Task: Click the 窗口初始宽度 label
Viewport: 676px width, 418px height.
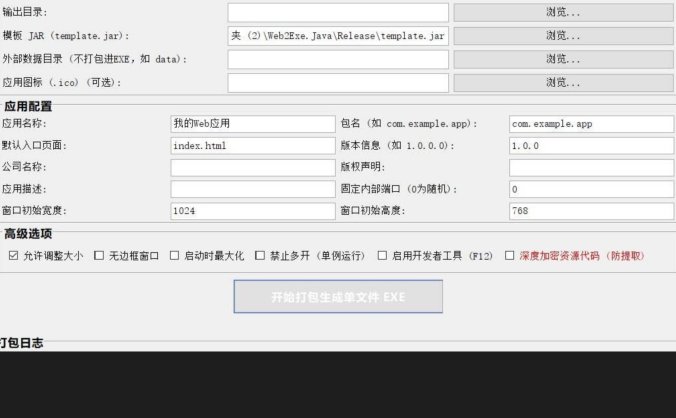Action: pyautogui.click(x=34, y=210)
